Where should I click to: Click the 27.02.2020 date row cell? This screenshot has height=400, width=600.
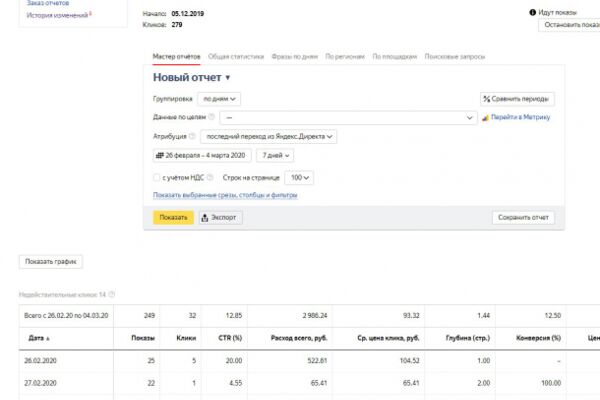click(x=40, y=383)
